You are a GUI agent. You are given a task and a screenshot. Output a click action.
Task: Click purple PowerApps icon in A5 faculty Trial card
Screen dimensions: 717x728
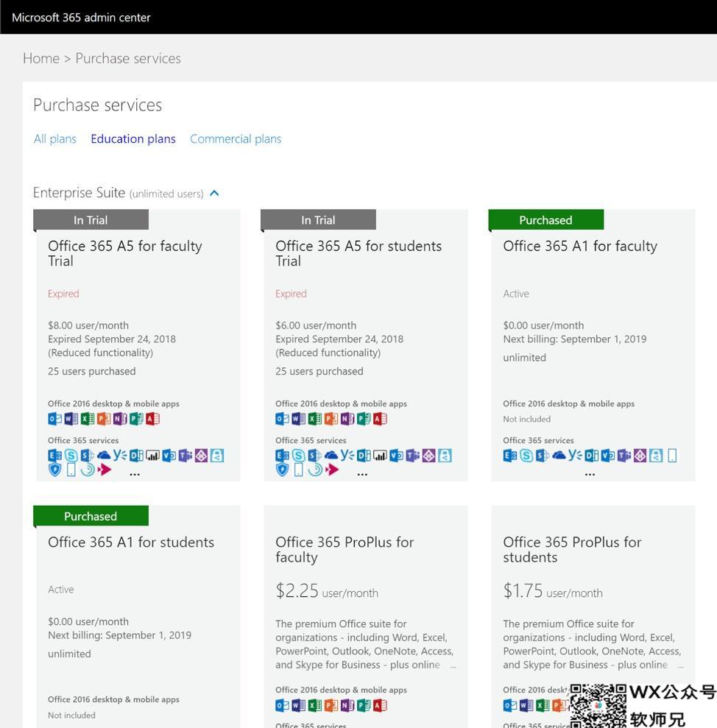click(201, 456)
